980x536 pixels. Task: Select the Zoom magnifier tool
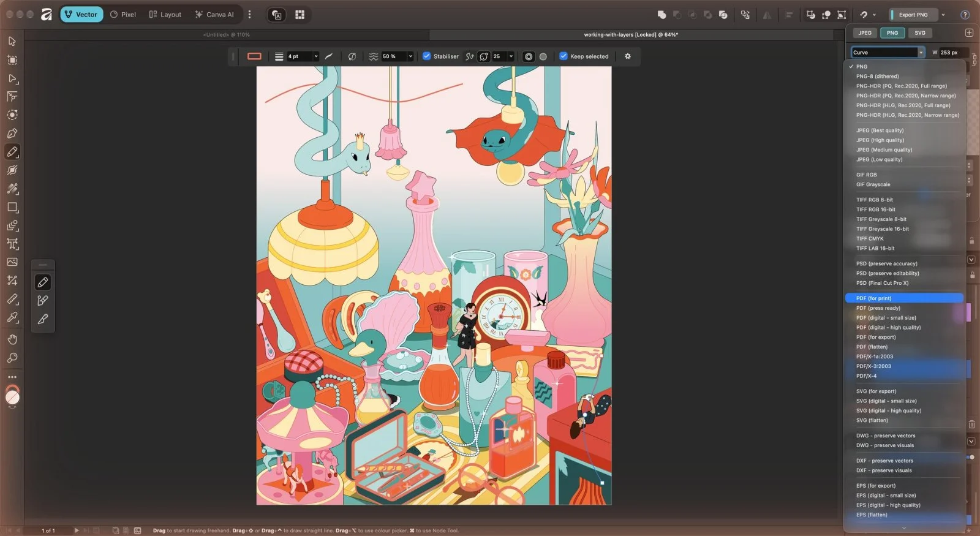point(12,358)
